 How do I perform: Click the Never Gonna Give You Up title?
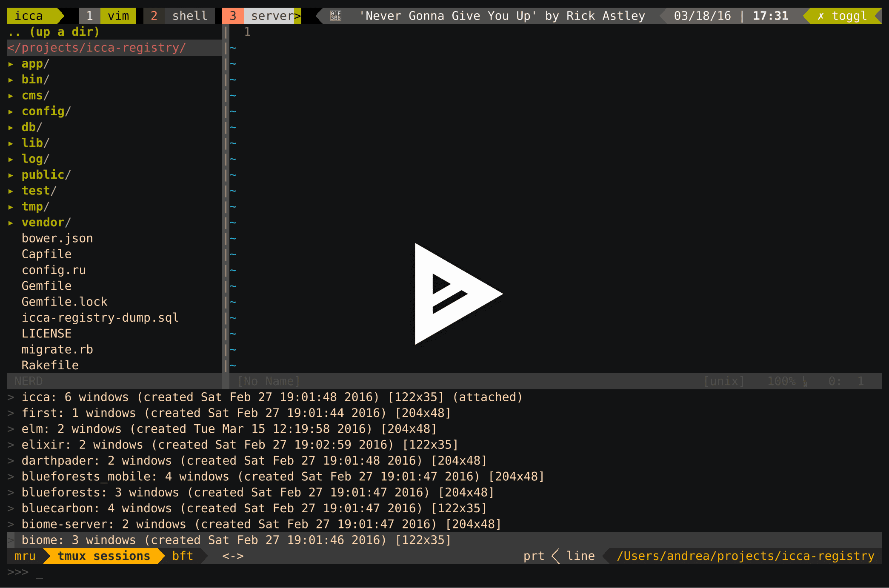click(x=448, y=16)
